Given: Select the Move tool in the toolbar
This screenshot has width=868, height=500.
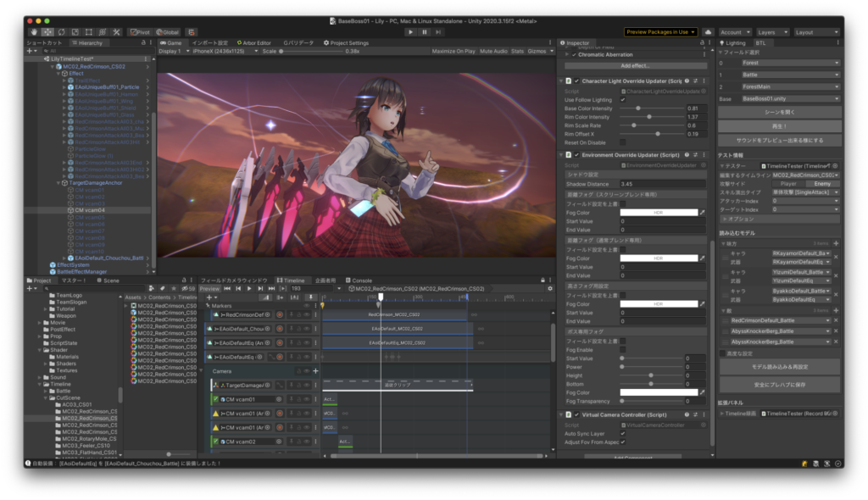Looking at the screenshot, I should [48, 32].
